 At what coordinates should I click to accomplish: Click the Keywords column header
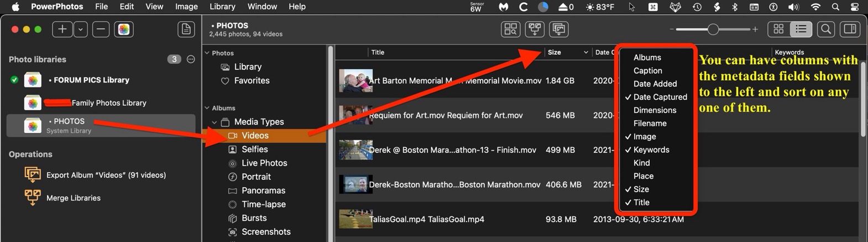coord(789,53)
